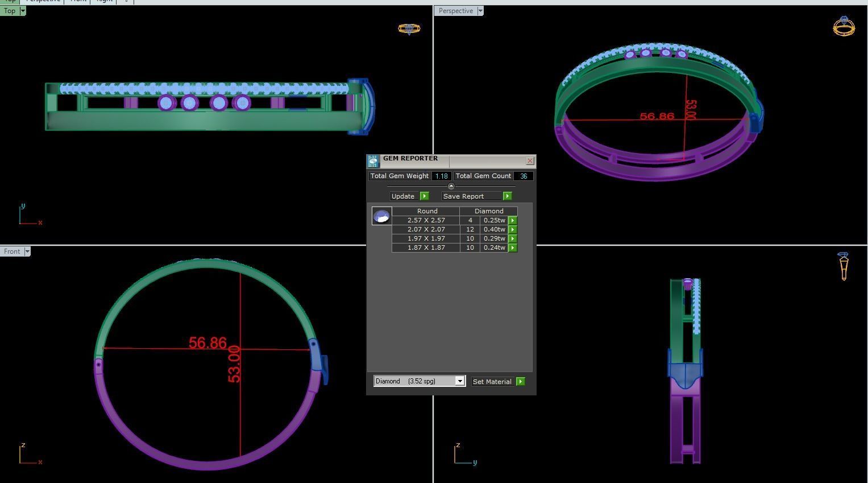Select the 2.57 X 2.57 size cell
868x483 pixels.
[426, 220]
